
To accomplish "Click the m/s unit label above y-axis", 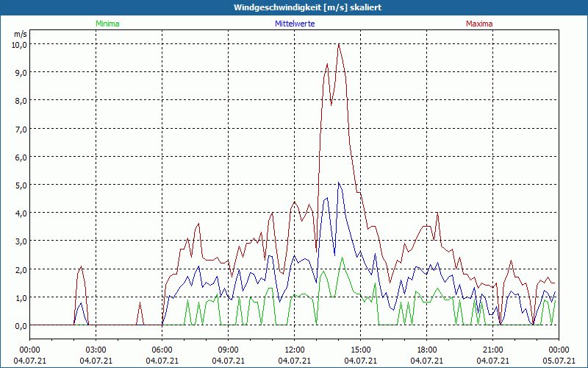I will [20, 34].
